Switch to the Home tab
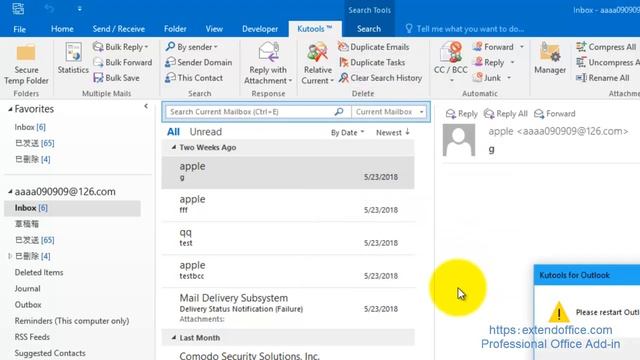640x360 pixels. point(62,29)
